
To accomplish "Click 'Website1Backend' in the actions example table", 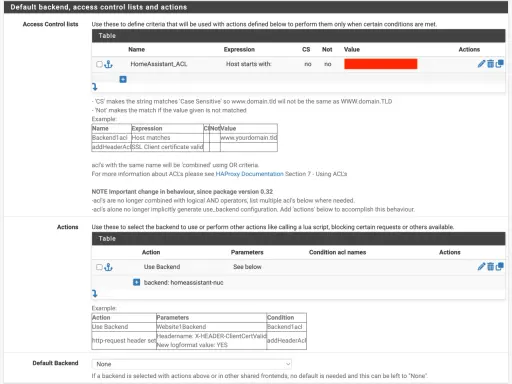I will pyautogui.click(x=181, y=327).
